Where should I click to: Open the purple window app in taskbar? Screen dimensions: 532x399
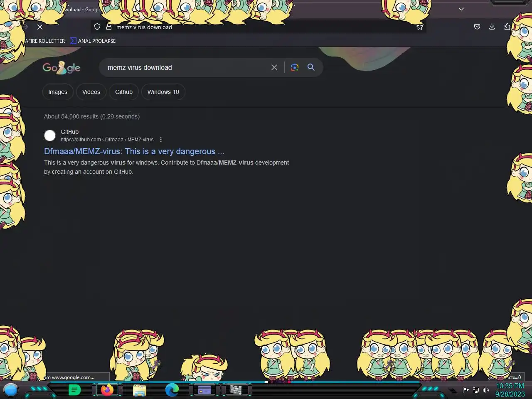(204, 390)
